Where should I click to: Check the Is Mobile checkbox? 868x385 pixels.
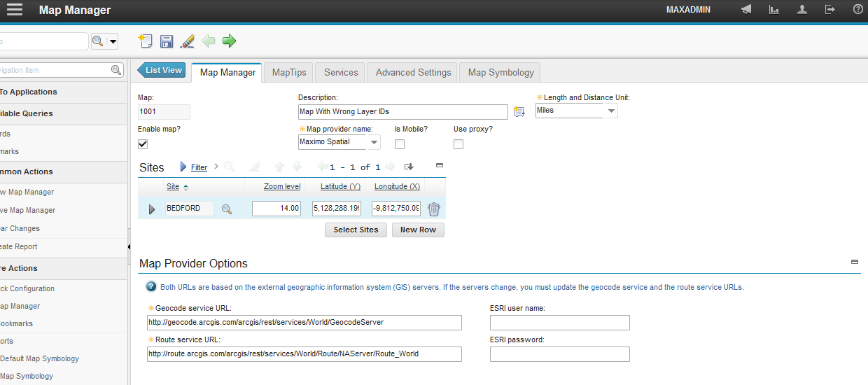coord(400,144)
